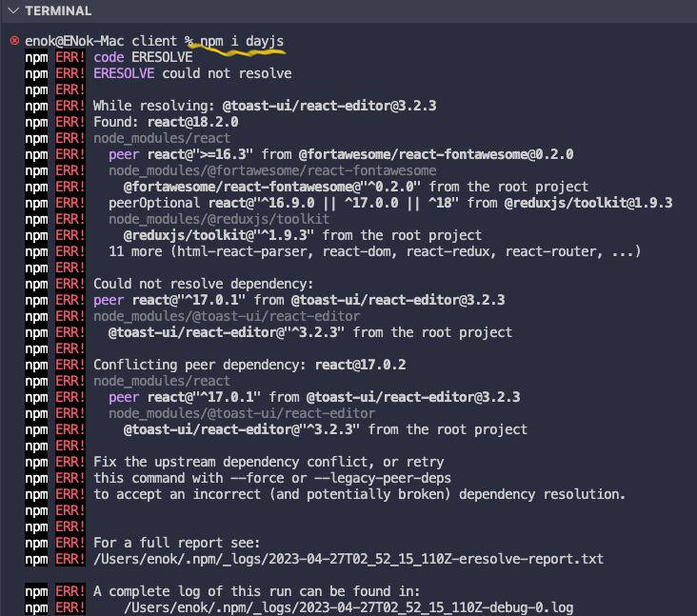The image size is (697, 616).
Task: Click the red command-failed error icon
Action: 14,41
